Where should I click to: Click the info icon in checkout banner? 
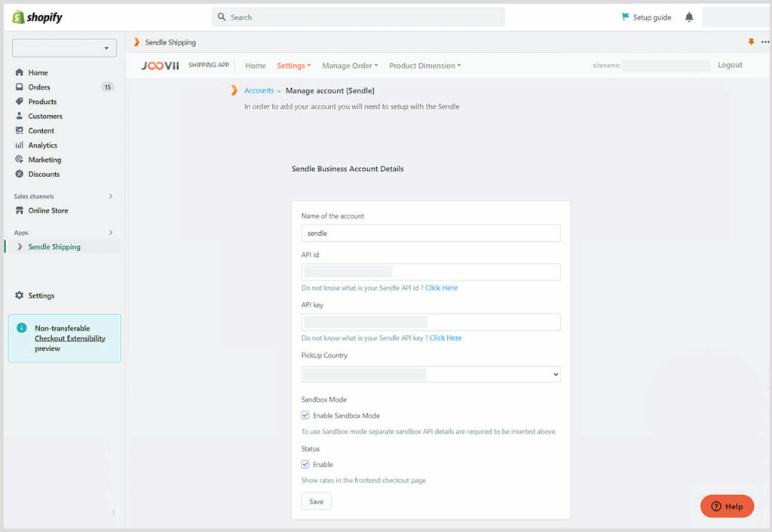(22, 328)
